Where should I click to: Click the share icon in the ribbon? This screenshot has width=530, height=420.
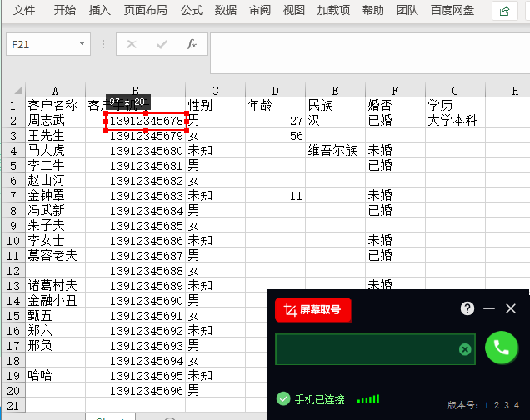[504, 11]
